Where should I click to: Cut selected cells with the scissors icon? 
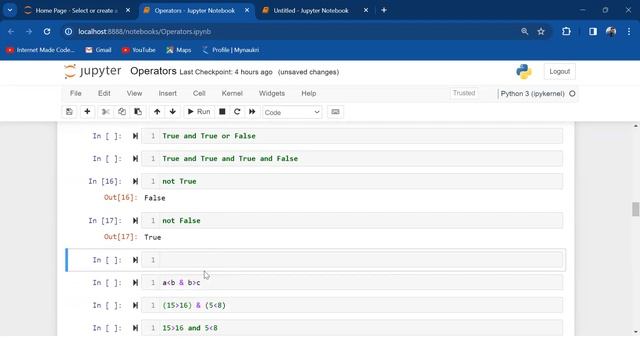106,112
